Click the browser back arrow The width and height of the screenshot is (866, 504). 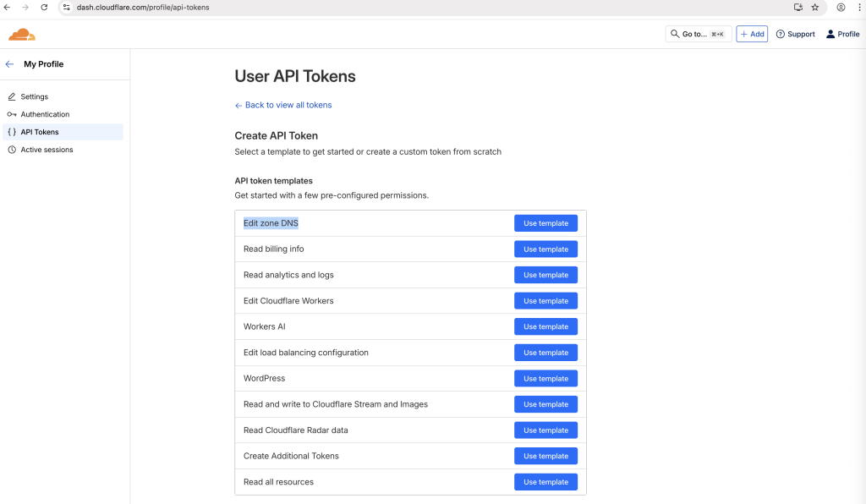tap(8, 7)
